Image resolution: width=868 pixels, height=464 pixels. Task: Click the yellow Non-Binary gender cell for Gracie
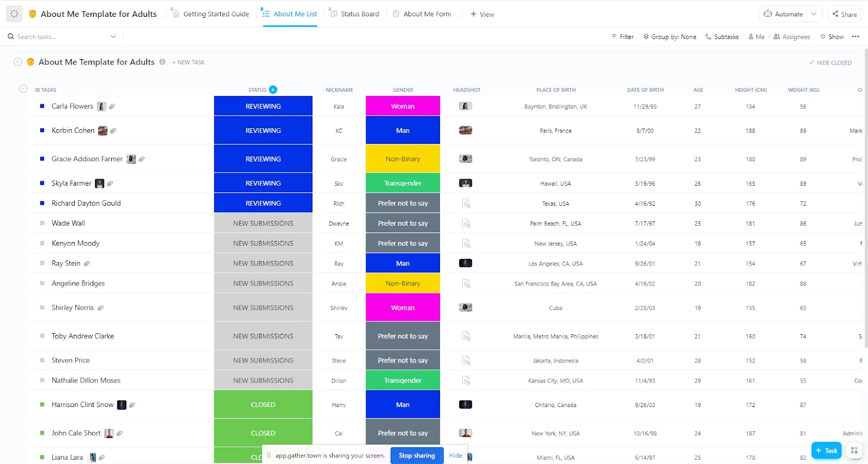coord(403,159)
